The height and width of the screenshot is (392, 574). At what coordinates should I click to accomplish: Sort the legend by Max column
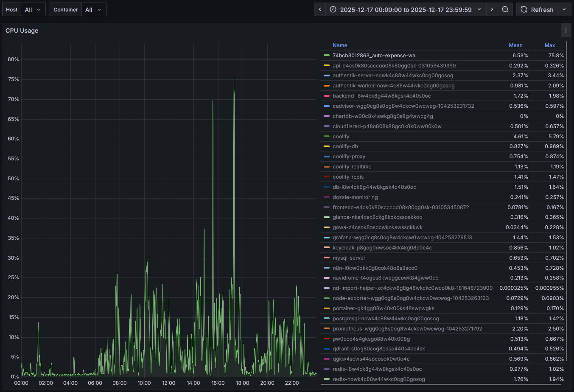[550, 45]
